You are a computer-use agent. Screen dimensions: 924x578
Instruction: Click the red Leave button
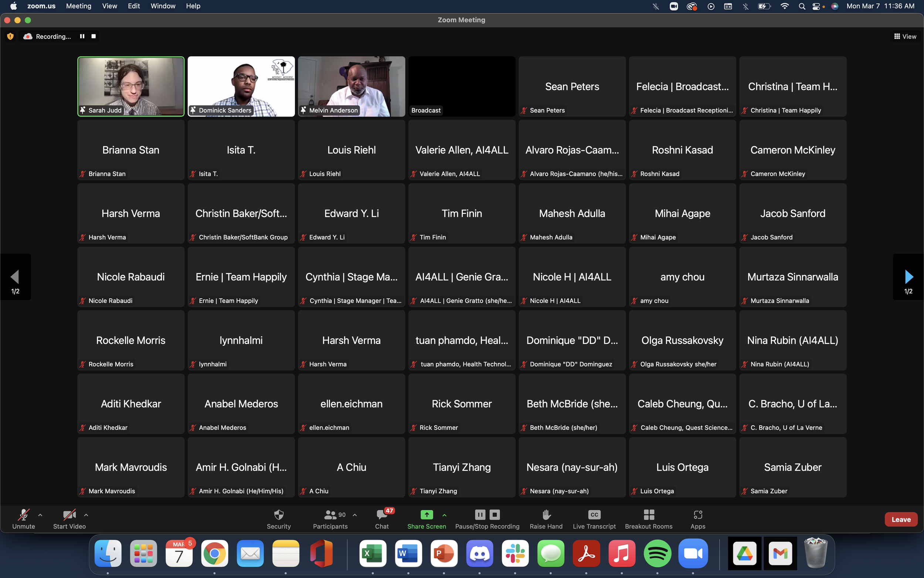[901, 519]
